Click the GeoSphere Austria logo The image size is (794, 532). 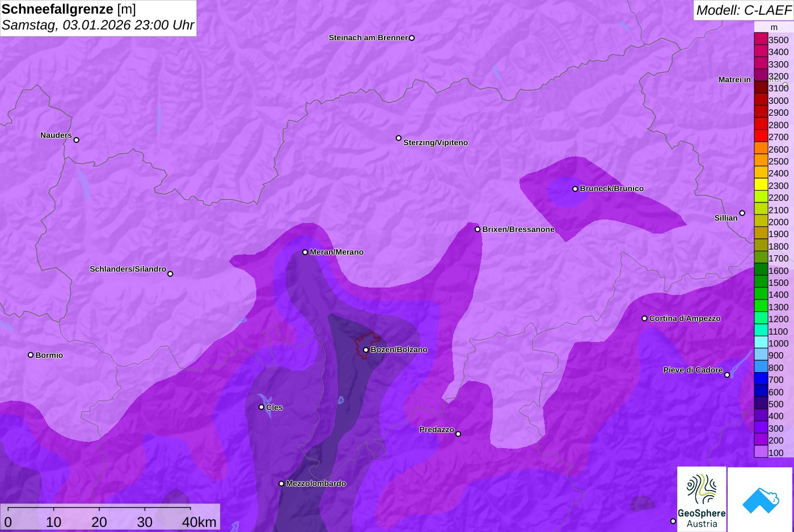702,499
